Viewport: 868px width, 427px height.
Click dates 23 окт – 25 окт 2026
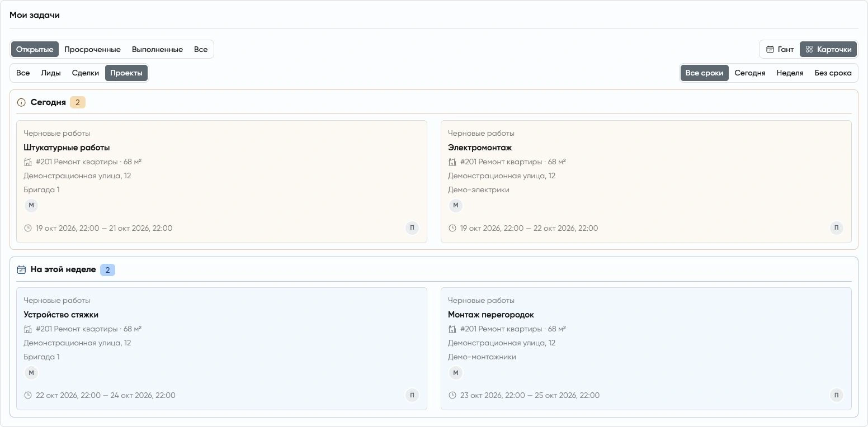point(530,395)
